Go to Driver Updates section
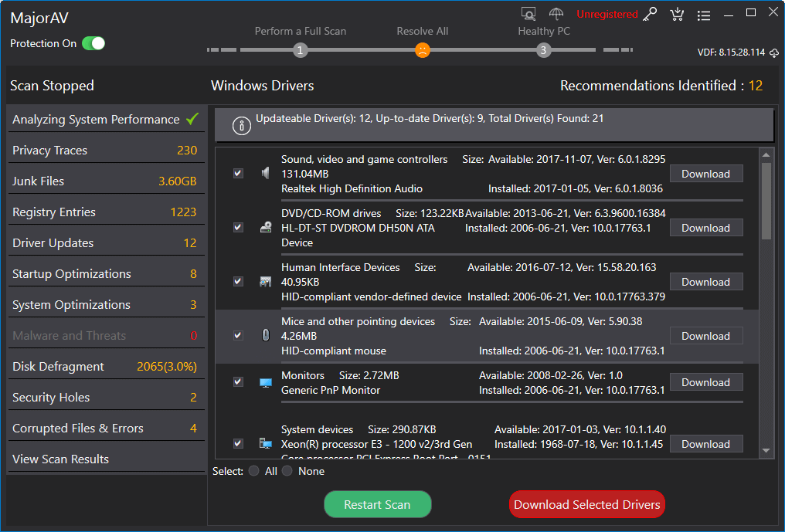Screen dimensions: 785x532 tap(106, 242)
